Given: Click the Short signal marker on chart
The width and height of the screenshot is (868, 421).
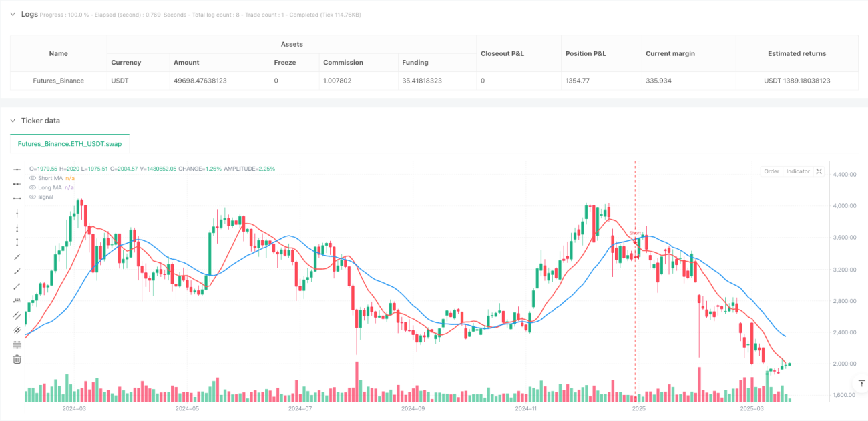Looking at the screenshot, I should click(635, 233).
